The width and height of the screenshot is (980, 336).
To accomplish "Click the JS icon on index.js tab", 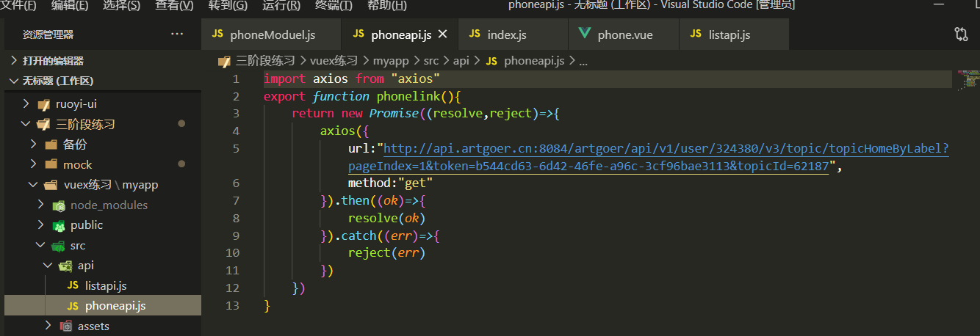I will 475,34.
